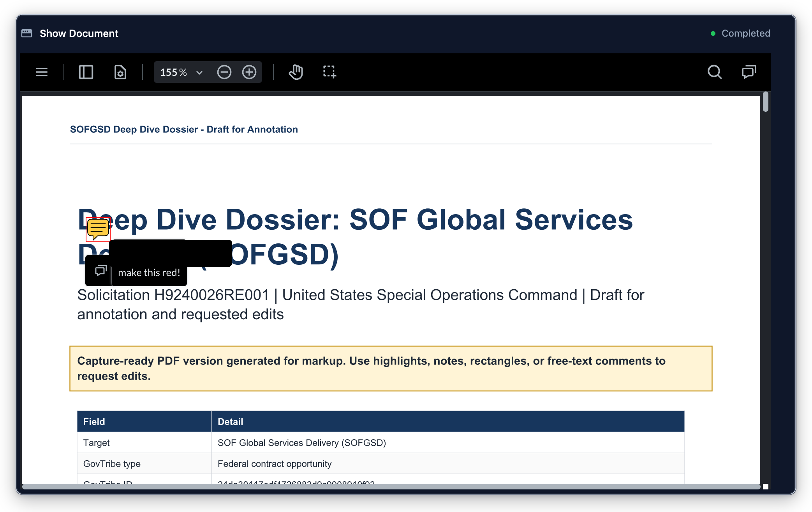Open the document settings icon

coord(120,72)
